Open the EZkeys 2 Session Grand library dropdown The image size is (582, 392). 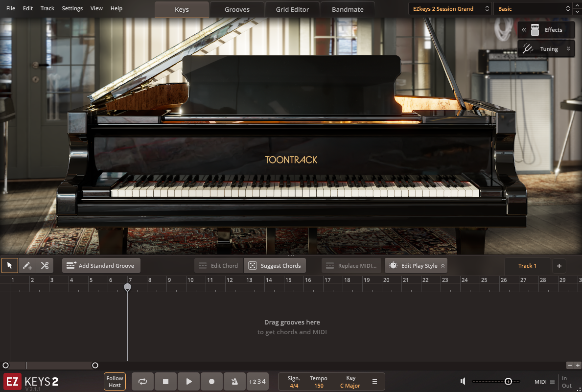[450, 8]
